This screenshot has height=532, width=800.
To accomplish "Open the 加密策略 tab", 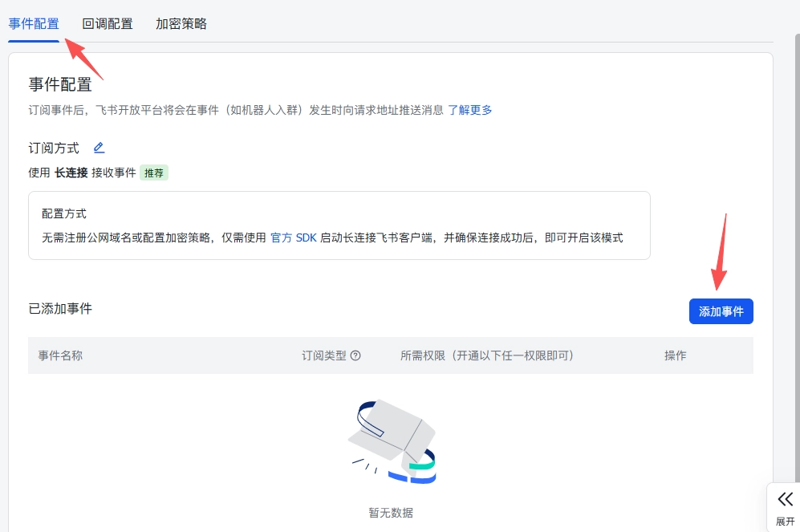I will [180, 23].
